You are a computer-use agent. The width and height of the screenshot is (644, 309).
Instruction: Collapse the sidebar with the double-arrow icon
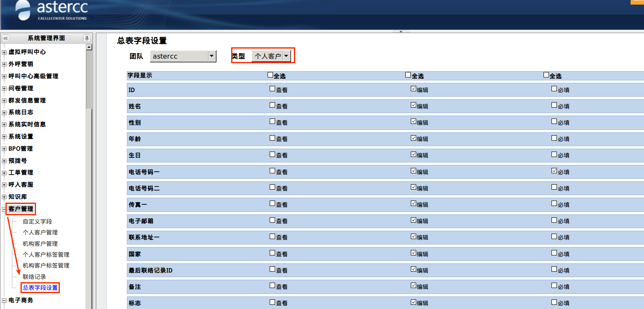pyautogui.click(x=5, y=38)
